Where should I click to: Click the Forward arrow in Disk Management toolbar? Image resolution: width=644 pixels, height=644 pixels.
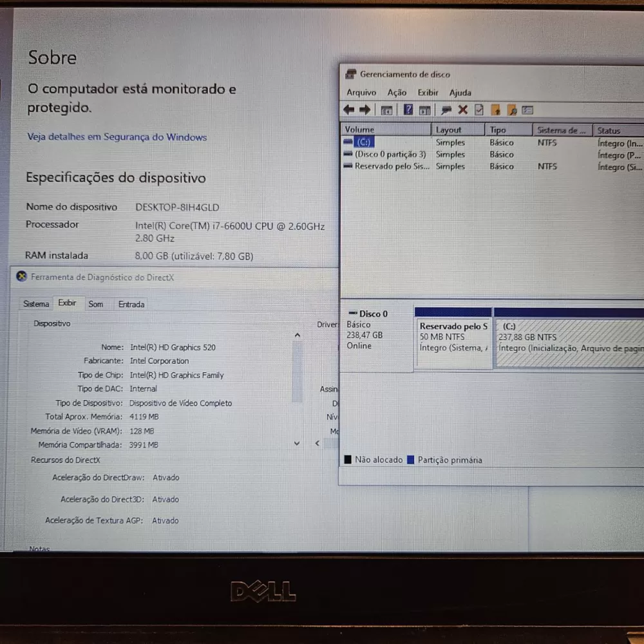[x=365, y=109]
